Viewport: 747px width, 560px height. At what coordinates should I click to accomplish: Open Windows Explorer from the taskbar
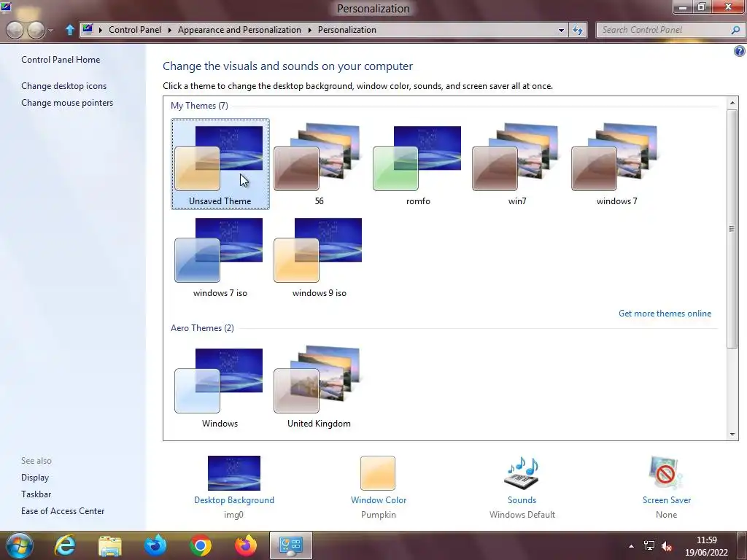(x=109, y=545)
